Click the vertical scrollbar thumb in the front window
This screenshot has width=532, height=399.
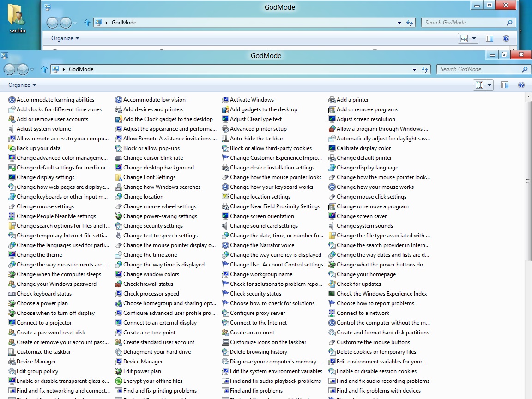click(527, 181)
